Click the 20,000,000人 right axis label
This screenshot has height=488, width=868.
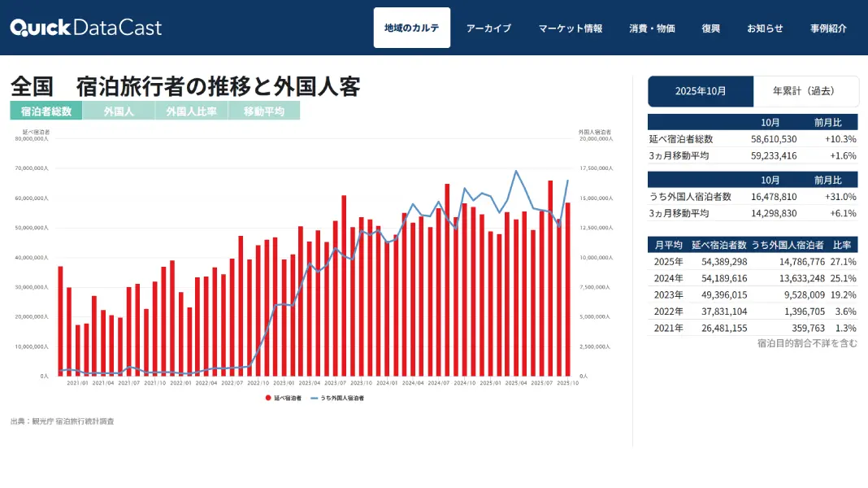pos(596,139)
